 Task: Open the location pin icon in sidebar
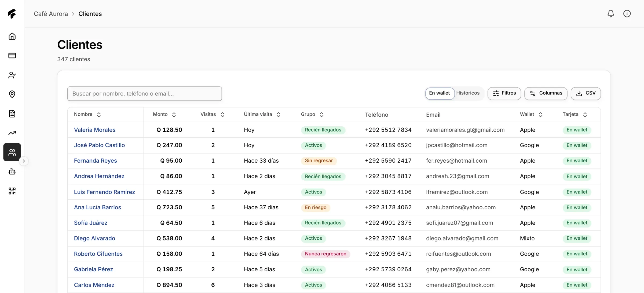pyautogui.click(x=12, y=94)
